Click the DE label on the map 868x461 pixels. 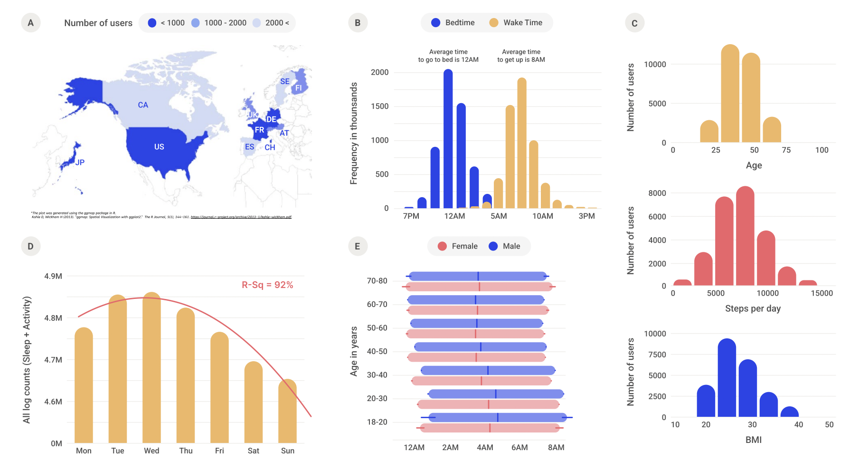[271, 119]
